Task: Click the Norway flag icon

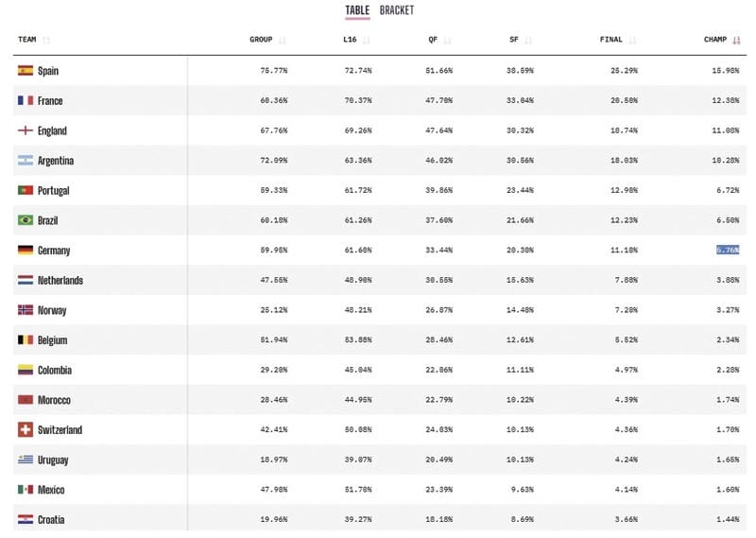Action: [x=26, y=310]
